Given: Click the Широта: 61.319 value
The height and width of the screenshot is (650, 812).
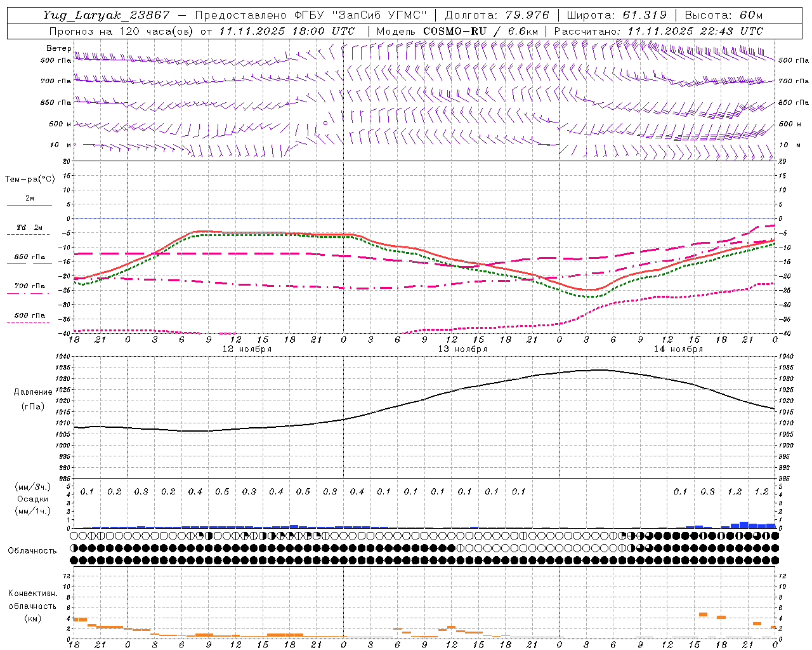Looking at the screenshot, I should click(x=617, y=15).
